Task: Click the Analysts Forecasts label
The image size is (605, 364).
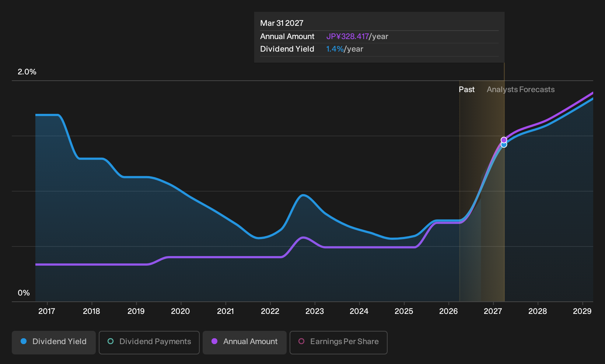Action: (x=521, y=90)
